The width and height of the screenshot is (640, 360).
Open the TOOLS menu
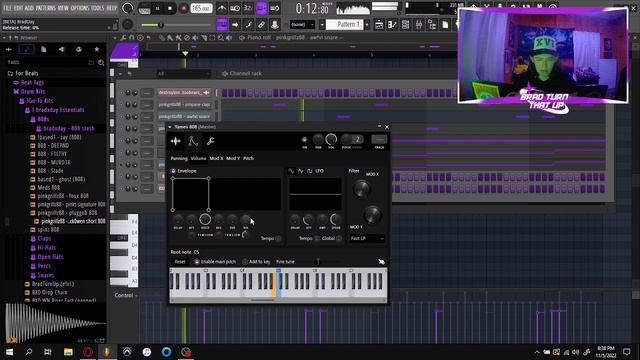point(98,8)
